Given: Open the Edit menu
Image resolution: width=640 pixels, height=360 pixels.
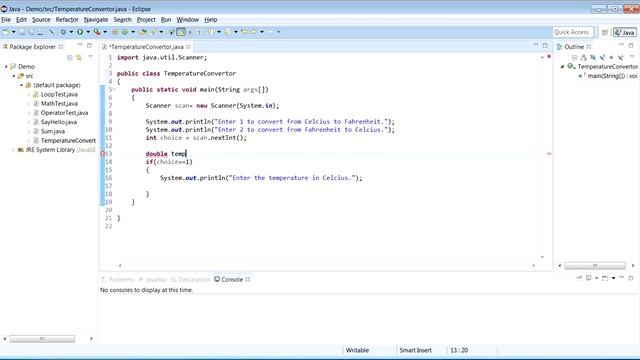Looking at the screenshot, I should pos(21,20).
